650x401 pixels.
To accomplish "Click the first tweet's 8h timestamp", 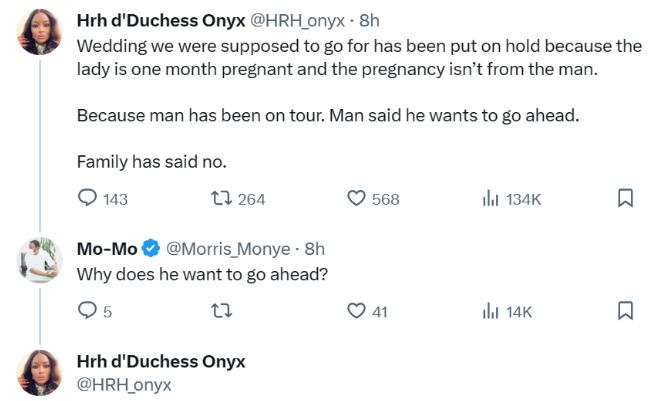I will click(369, 20).
